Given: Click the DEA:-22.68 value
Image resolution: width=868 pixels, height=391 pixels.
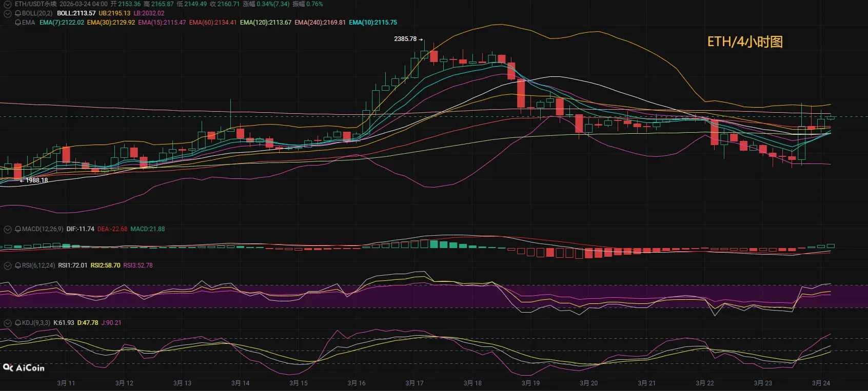Looking at the screenshot, I should tap(112, 229).
